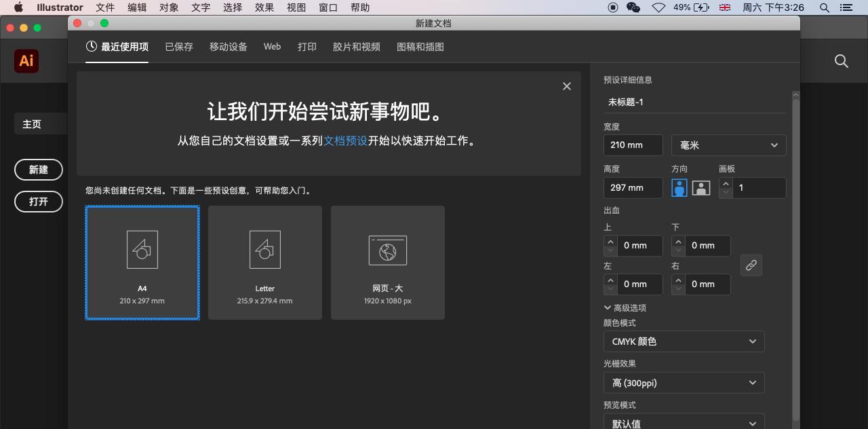Viewport: 868px width, 429px height.
Task: Open input language flag icon
Action: (725, 7)
